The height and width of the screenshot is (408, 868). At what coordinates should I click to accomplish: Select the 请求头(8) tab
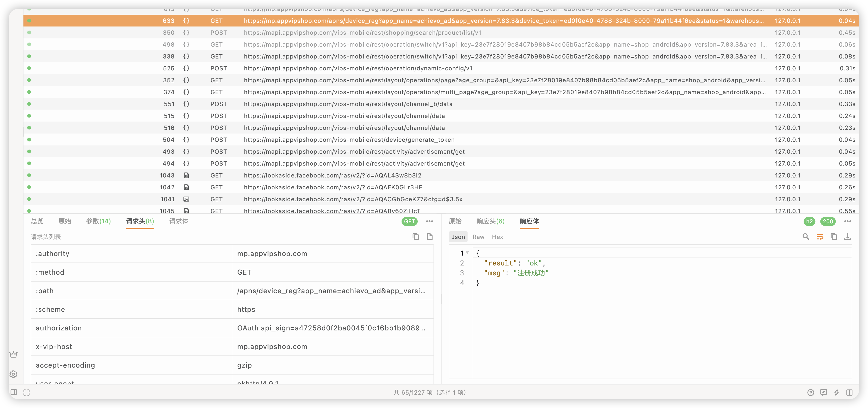coord(140,221)
